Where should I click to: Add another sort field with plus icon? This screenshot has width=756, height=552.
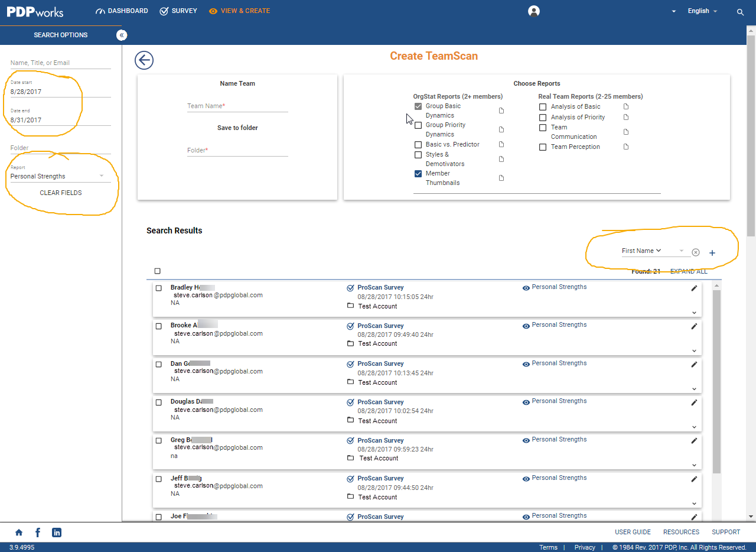click(x=712, y=253)
